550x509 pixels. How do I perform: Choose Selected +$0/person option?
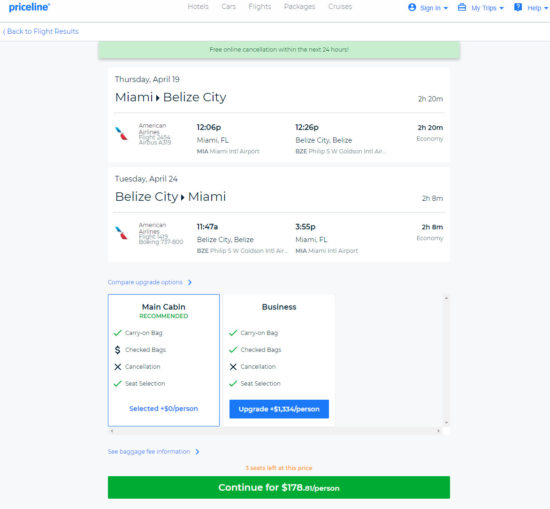(x=163, y=408)
